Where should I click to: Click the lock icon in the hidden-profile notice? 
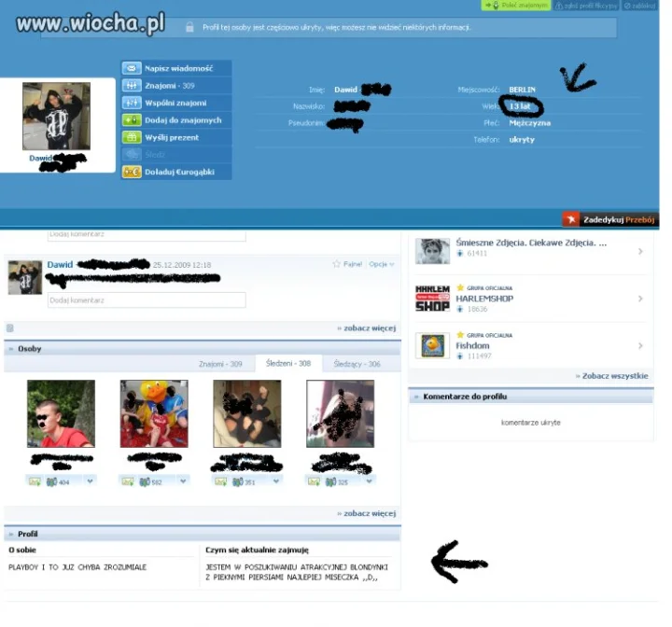tap(189, 27)
